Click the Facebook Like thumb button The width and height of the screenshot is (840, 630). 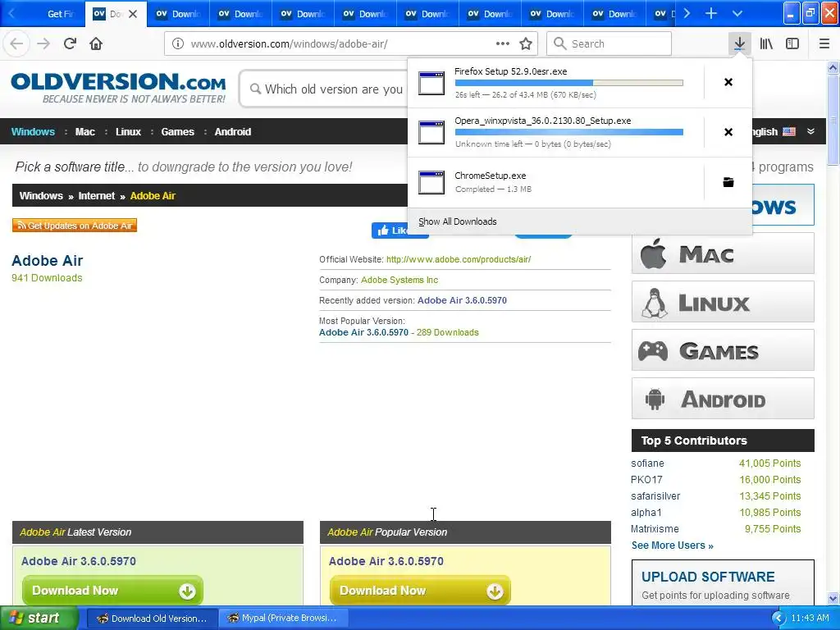tap(391, 231)
